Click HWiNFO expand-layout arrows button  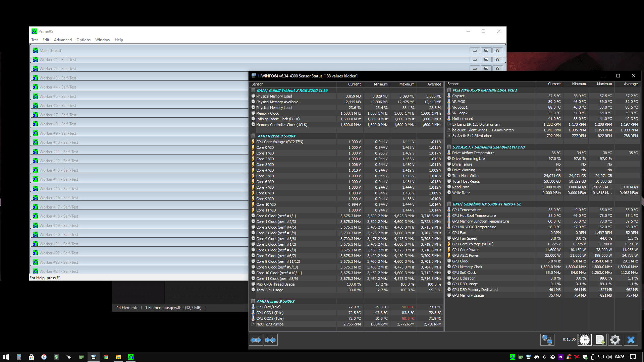[x=256, y=340]
